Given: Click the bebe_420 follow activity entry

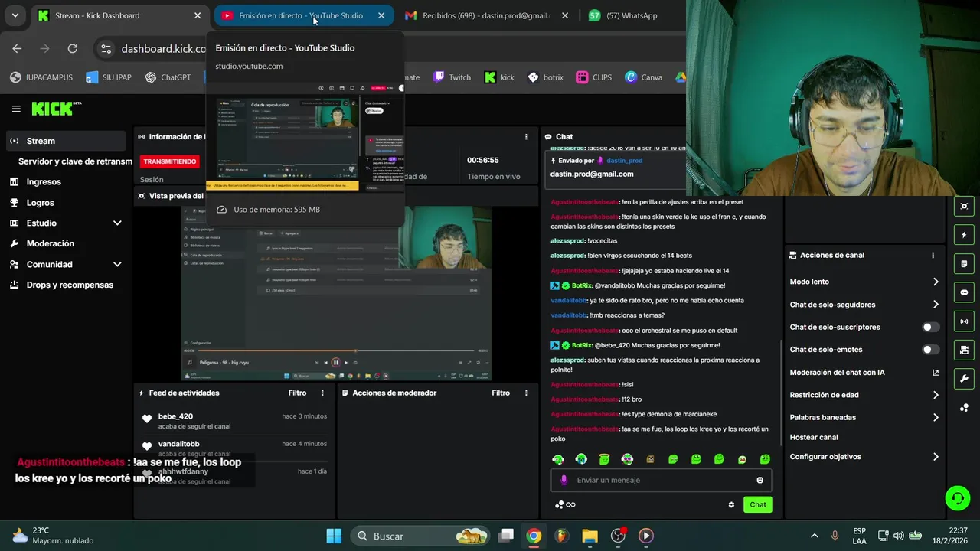Looking at the screenshot, I should coord(234,421).
